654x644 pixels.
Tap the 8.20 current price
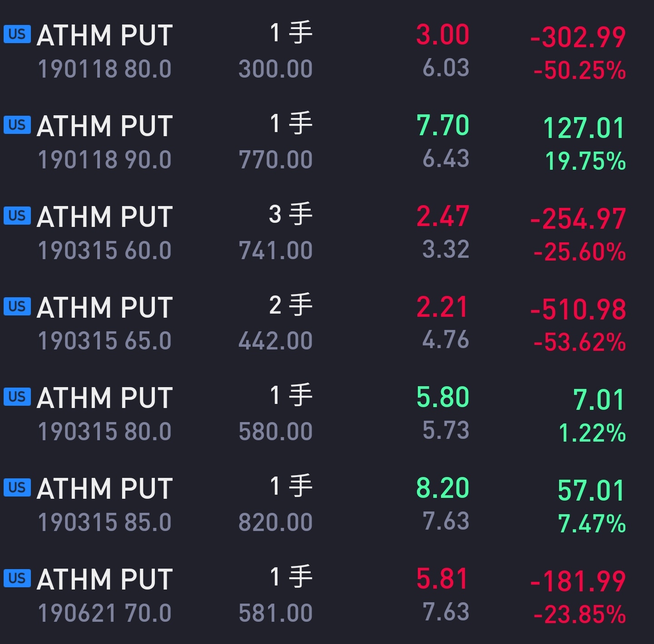(443, 488)
